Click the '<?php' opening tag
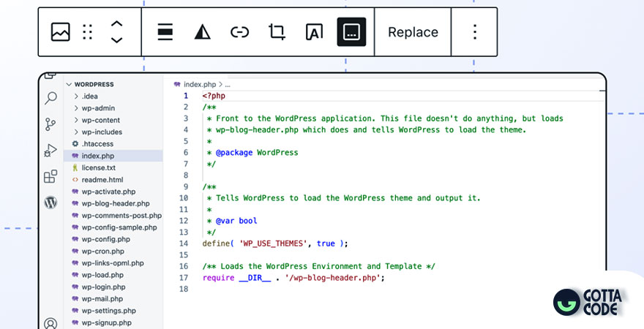 (x=214, y=96)
